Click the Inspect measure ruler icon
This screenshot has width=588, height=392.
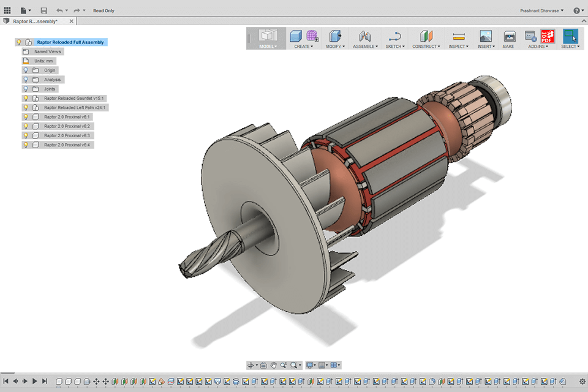click(458, 36)
